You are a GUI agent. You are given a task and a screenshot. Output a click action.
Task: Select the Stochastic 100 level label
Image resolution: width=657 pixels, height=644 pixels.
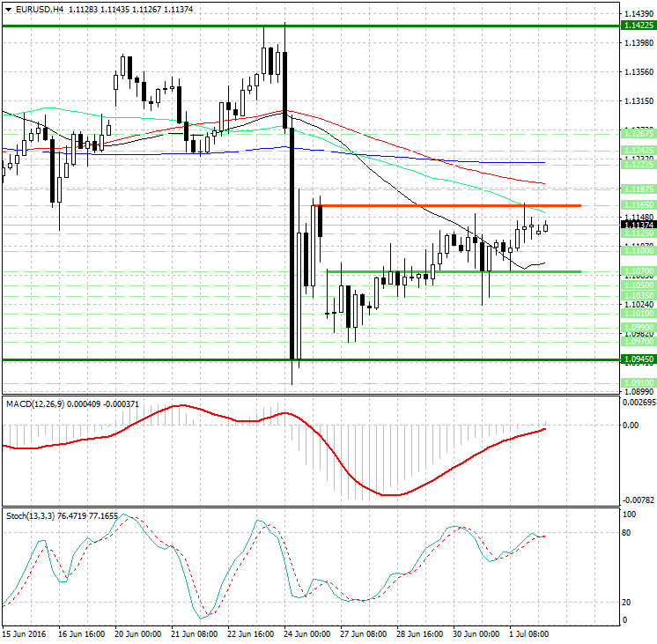pos(629,514)
